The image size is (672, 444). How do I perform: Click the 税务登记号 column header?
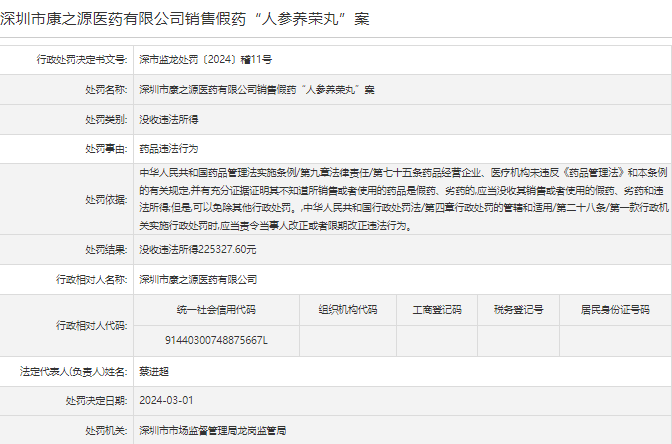519,310
